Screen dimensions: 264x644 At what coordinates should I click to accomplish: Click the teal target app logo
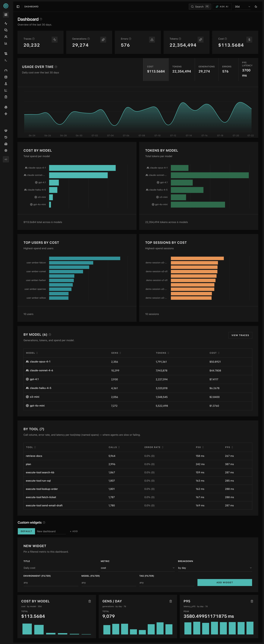click(6, 6)
